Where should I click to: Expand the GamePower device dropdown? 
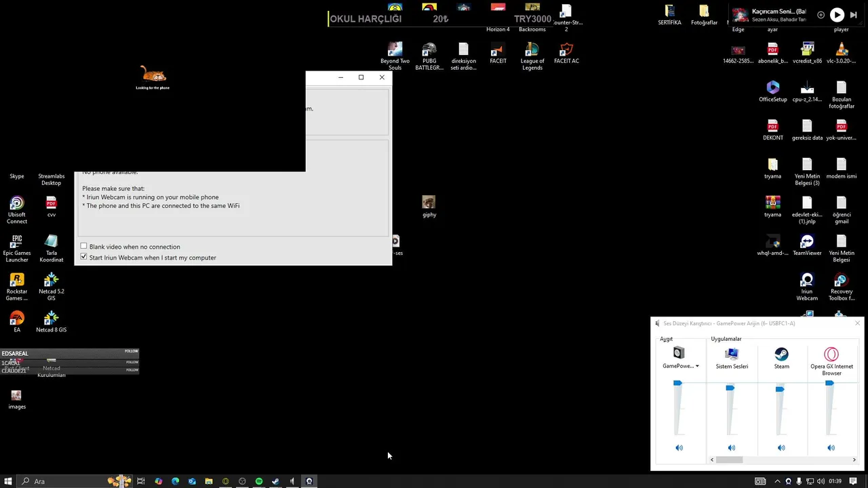(697, 366)
